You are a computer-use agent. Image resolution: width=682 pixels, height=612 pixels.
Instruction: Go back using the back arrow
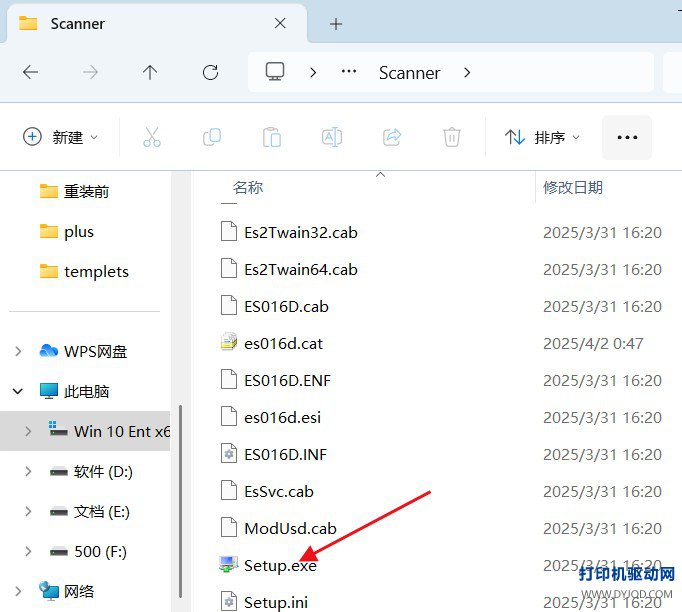tap(30, 72)
